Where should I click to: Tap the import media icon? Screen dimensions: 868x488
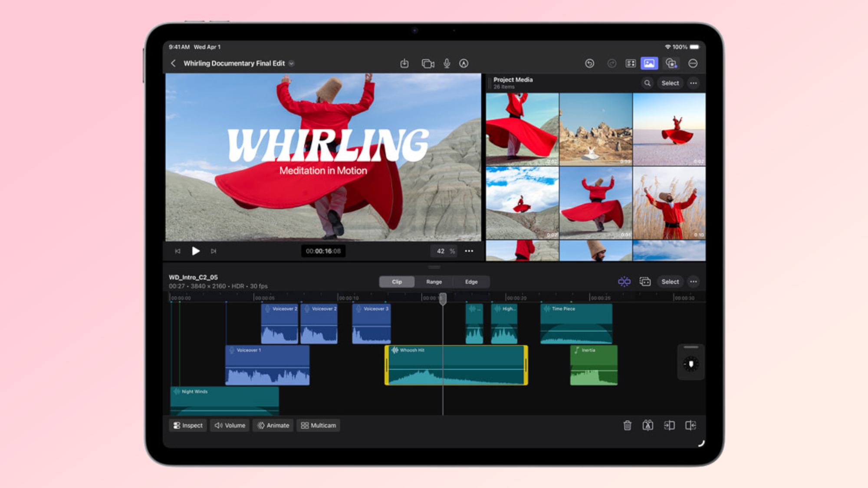[404, 63]
